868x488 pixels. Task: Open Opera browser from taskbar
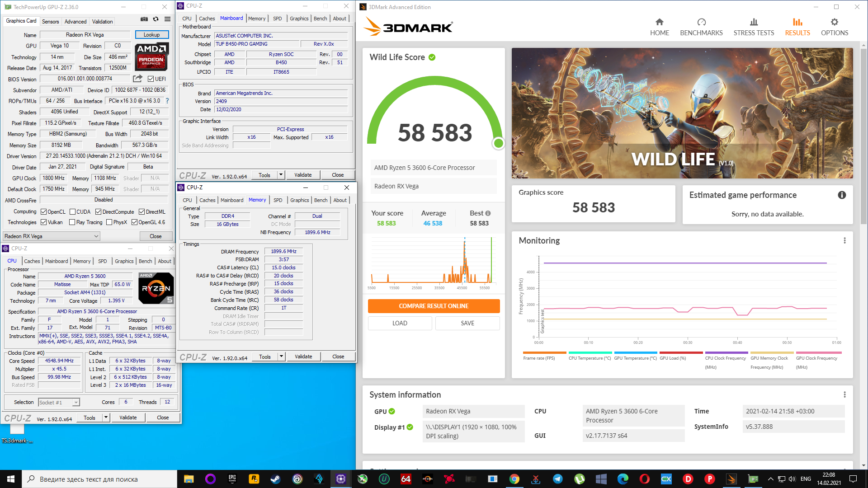click(x=645, y=479)
